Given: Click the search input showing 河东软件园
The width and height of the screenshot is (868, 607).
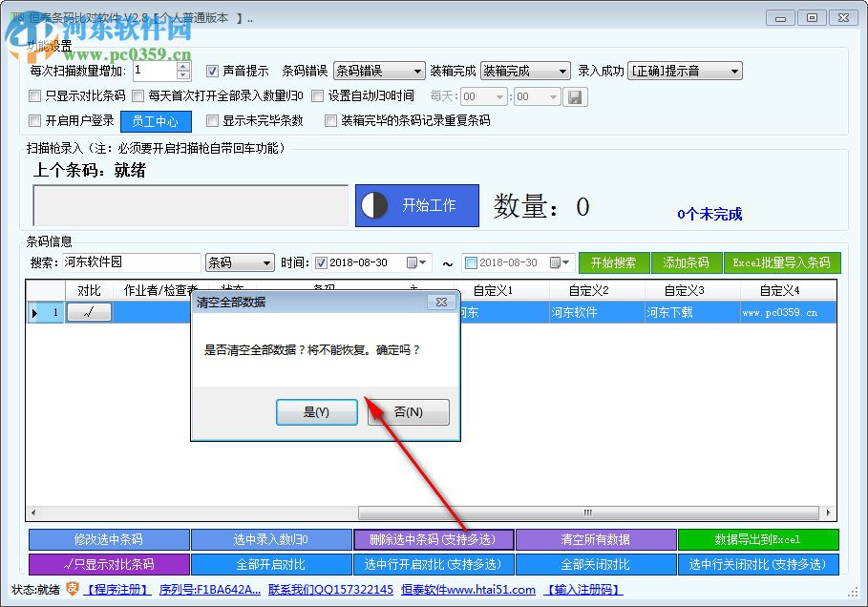Looking at the screenshot, I should tap(134, 262).
